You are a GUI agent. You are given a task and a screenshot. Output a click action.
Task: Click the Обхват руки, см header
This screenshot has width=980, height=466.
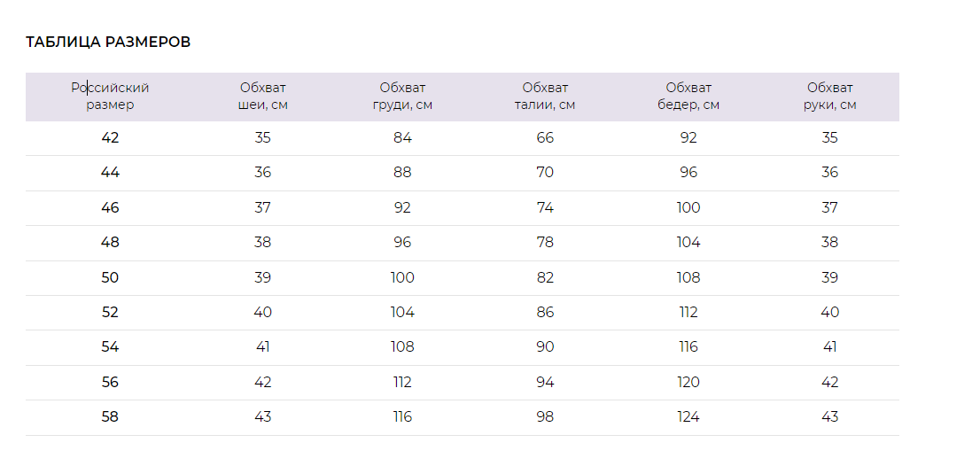point(830,97)
